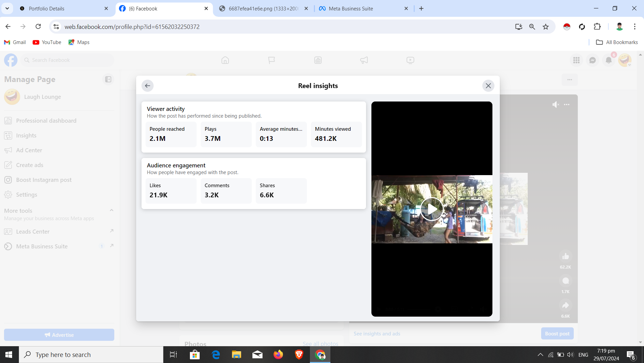644x363 pixels.
Task: Switch to the Portfolio Details tab
Action: pyautogui.click(x=64, y=9)
